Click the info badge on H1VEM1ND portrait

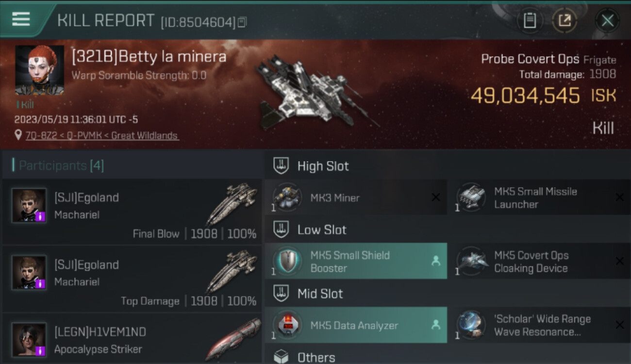click(42, 350)
